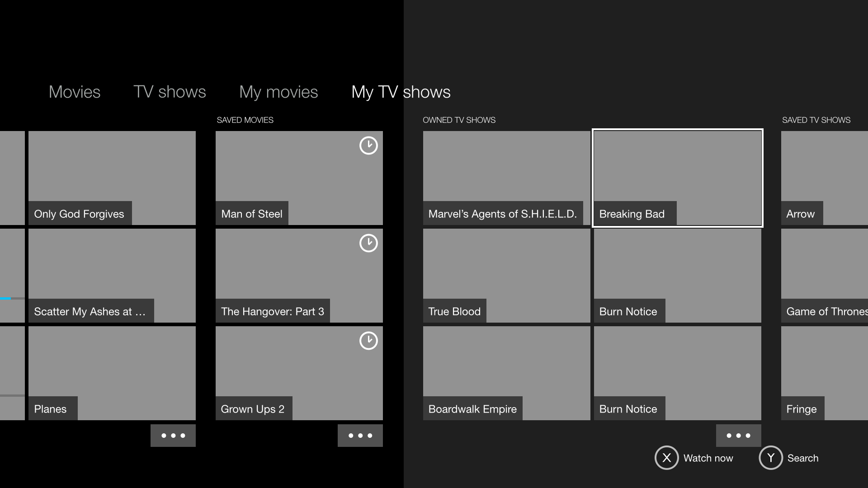Show more Owned TV Shows with ellipsis button
Screen dimensions: 868x488
pyautogui.click(x=739, y=436)
